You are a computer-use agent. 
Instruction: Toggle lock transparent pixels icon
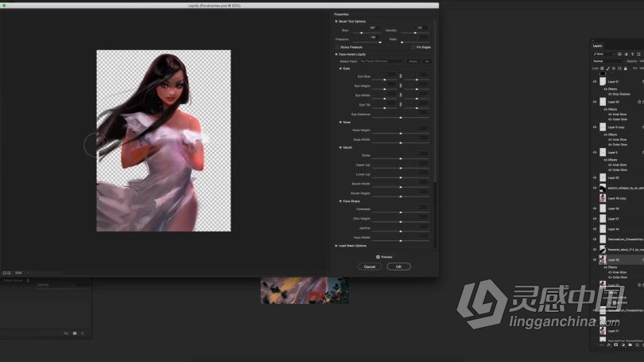click(x=603, y=68)
